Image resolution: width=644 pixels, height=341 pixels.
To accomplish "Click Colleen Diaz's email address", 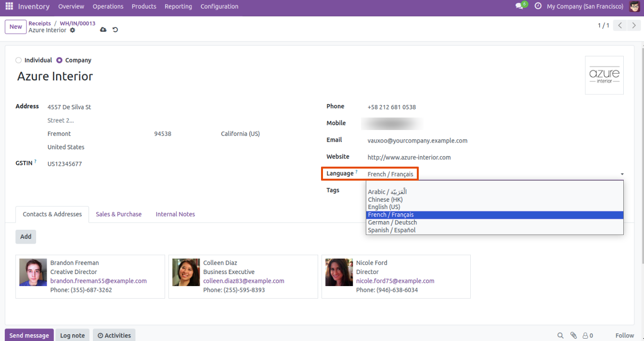I will coord(244,281).
